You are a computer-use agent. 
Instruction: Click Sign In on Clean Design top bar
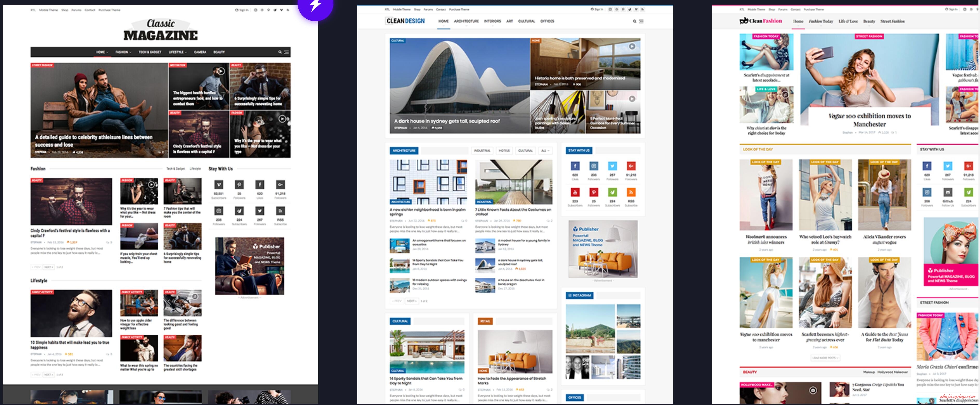[597, 10]
